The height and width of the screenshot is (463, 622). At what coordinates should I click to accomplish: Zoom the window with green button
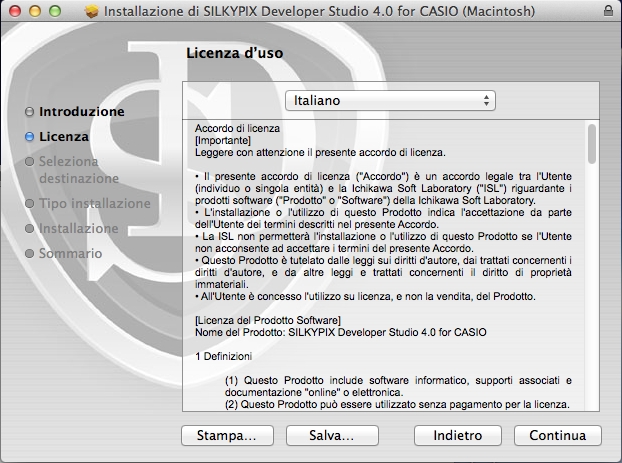[55, 11]
